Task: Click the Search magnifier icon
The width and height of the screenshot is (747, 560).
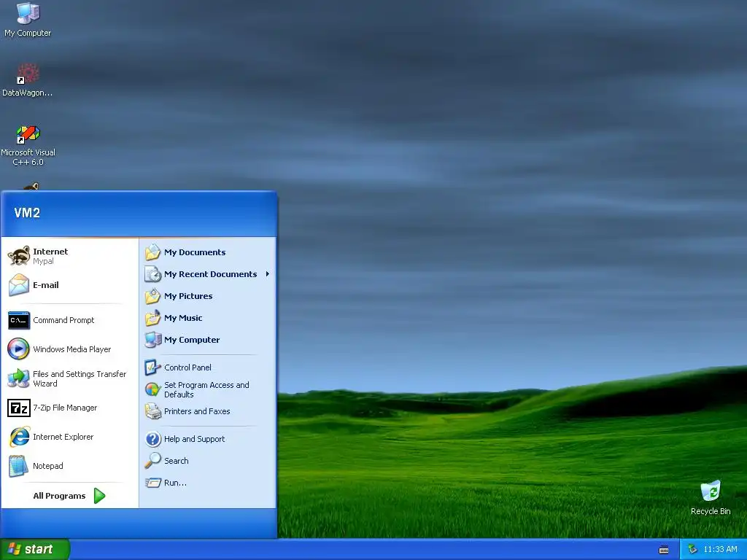Action: [153, 461]
